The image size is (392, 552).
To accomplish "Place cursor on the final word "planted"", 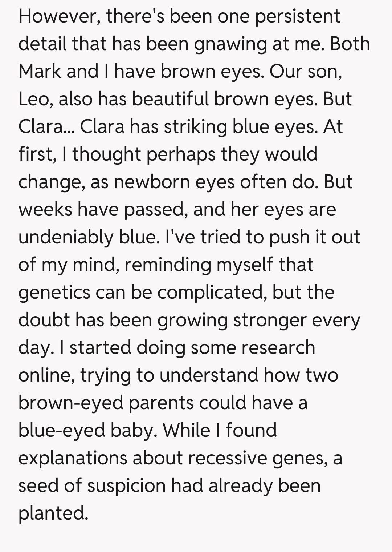I will (53, 513).
